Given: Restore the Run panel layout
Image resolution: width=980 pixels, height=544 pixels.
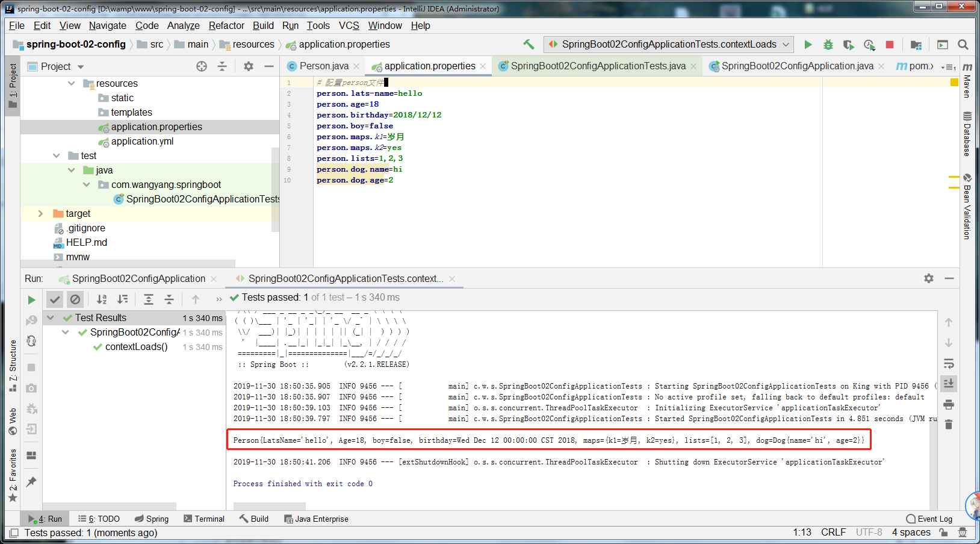Looking at the screenshot, I should click(31, 455).
